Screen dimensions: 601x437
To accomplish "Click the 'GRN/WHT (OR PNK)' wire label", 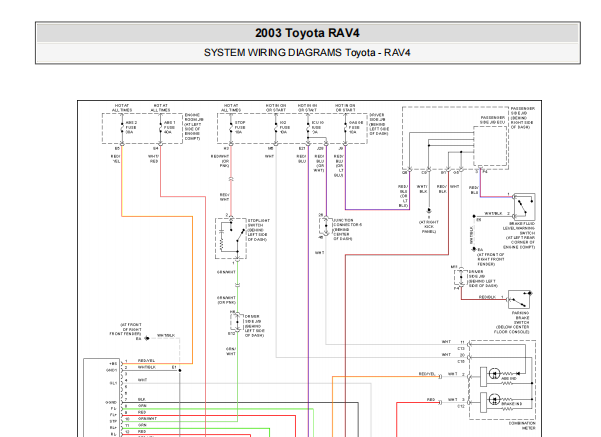I will [227, 300].
